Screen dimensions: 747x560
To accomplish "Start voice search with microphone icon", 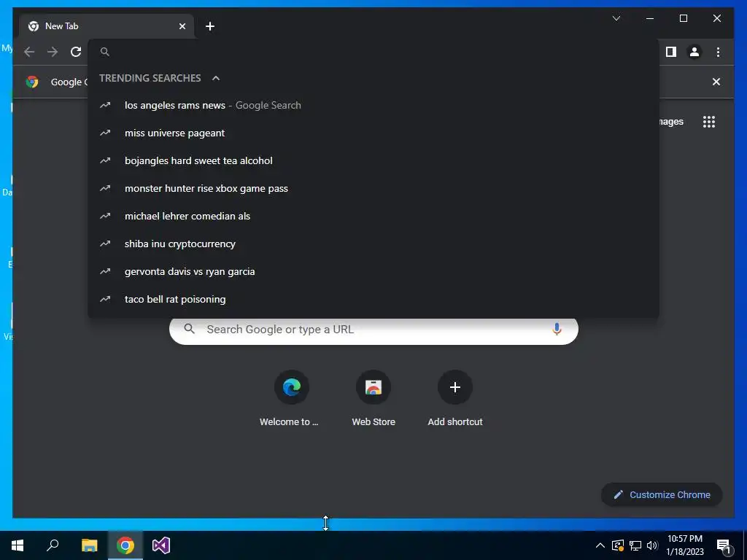I will 557,329.
